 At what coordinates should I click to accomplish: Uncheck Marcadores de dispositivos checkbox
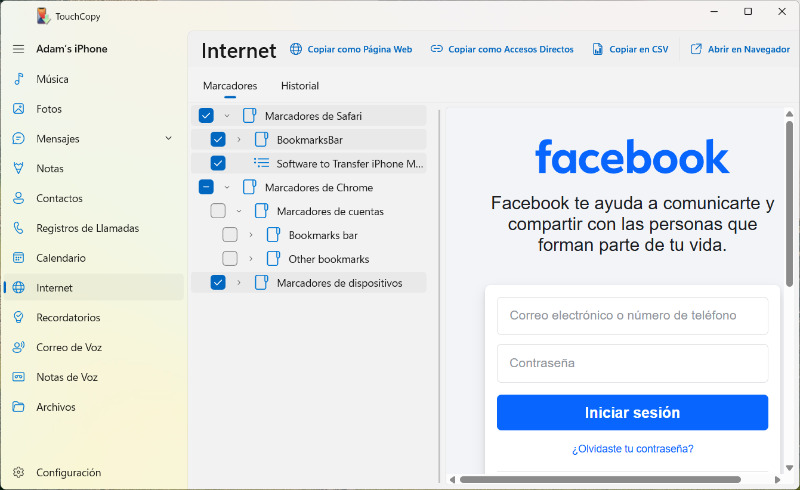click(x=218, y=282)
